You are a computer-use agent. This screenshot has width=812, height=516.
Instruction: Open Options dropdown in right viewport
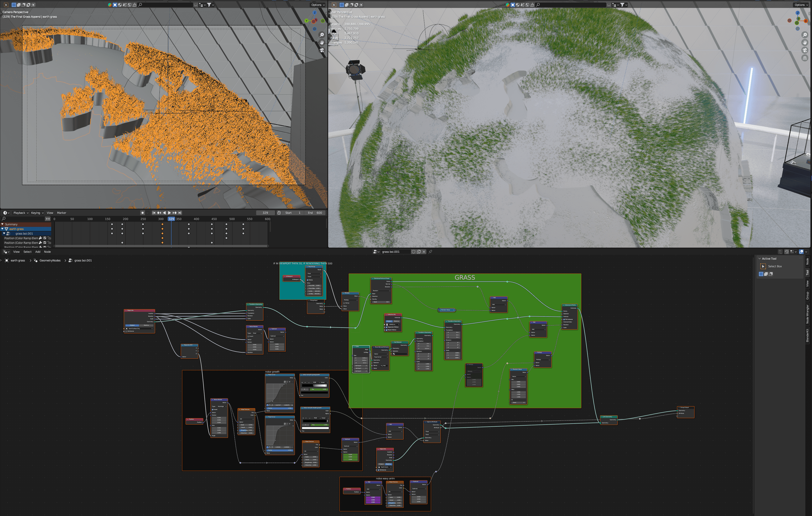(x=801, y=5)
